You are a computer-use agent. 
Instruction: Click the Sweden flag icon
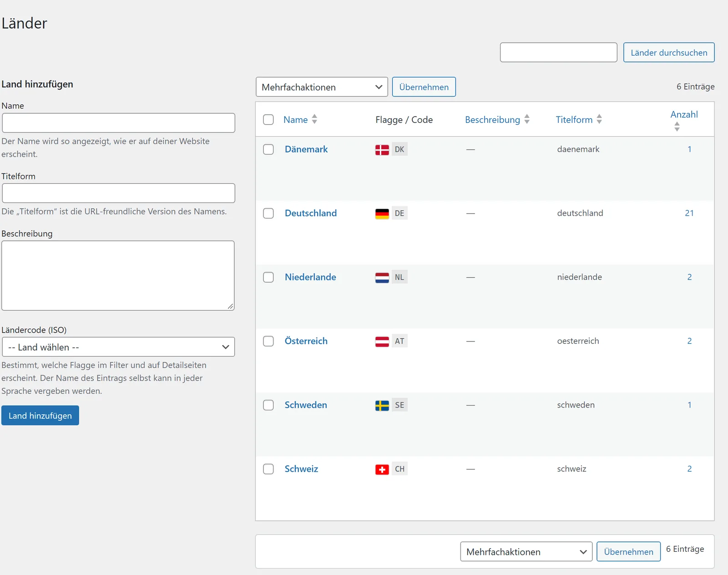[x=382, y=405]
